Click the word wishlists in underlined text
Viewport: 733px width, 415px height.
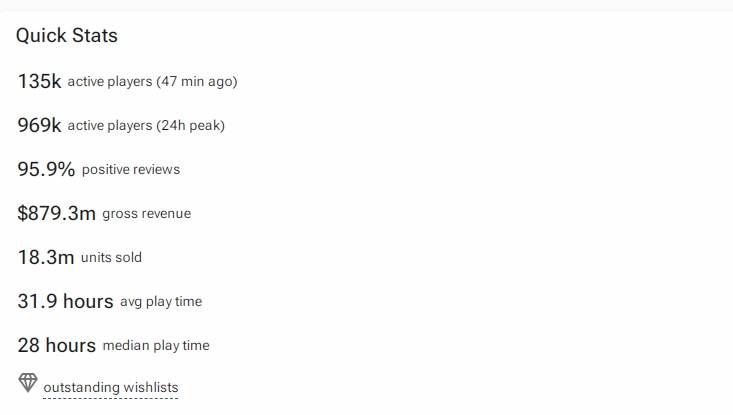click(151, 387)
